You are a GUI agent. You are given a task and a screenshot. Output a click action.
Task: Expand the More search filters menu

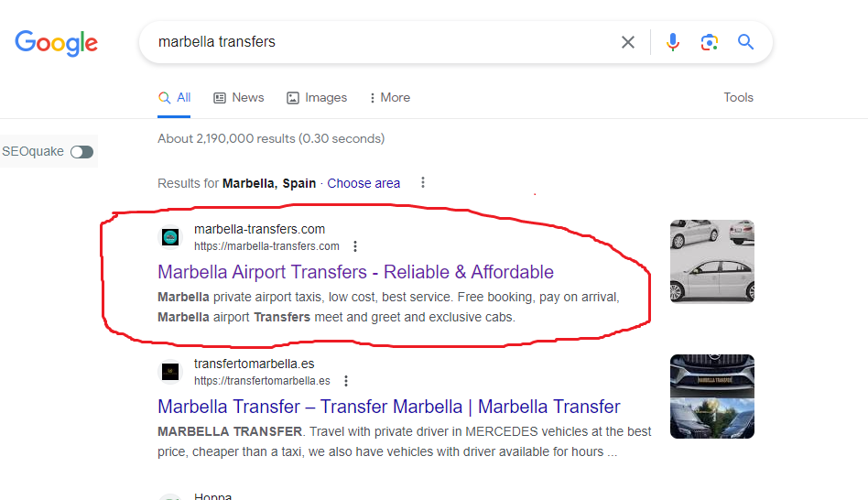389,97
